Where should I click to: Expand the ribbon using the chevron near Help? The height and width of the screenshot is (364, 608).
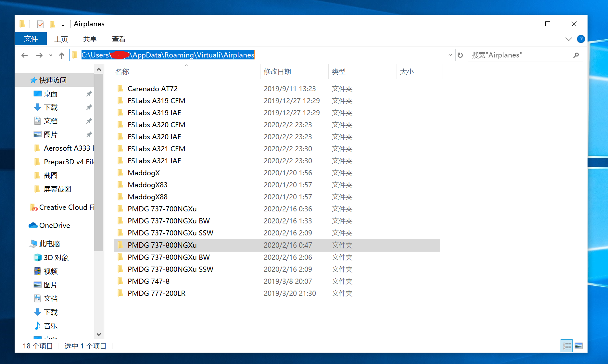tap(568, 39)
